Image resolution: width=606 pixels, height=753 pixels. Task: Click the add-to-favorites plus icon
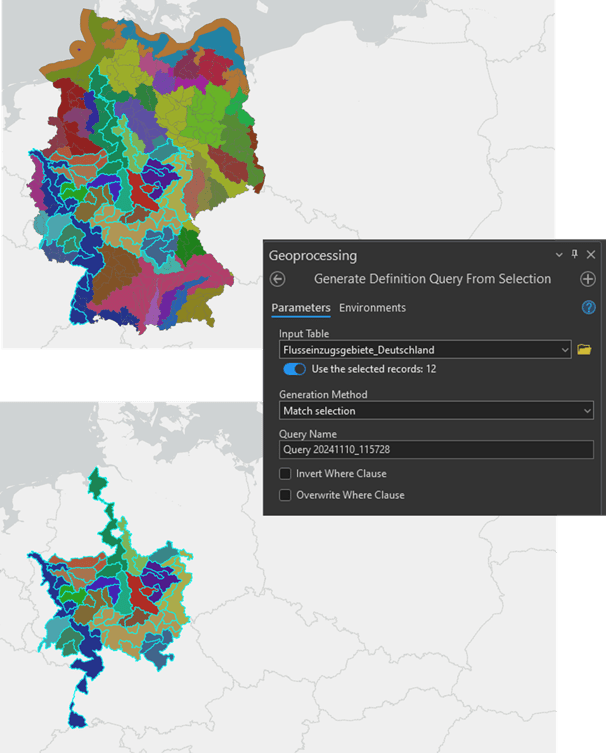tap(588, 279)
